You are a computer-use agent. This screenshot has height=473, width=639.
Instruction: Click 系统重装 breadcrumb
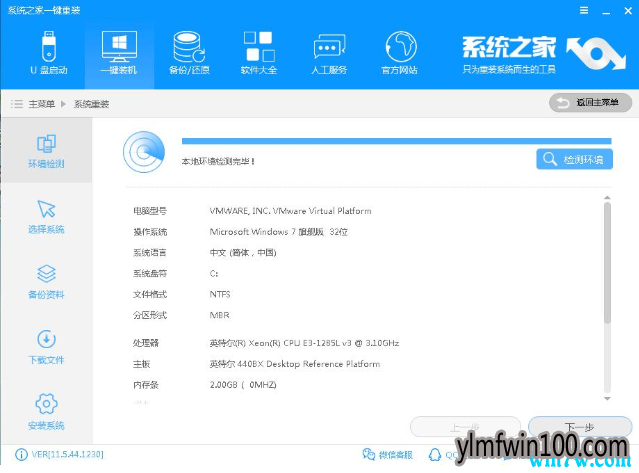pos(91,104)
